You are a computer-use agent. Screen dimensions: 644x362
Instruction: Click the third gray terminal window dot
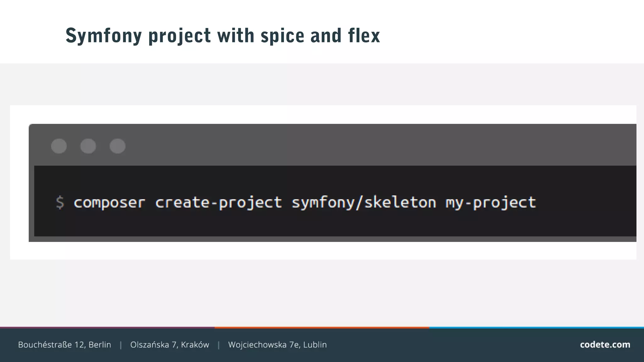point(117,146)
